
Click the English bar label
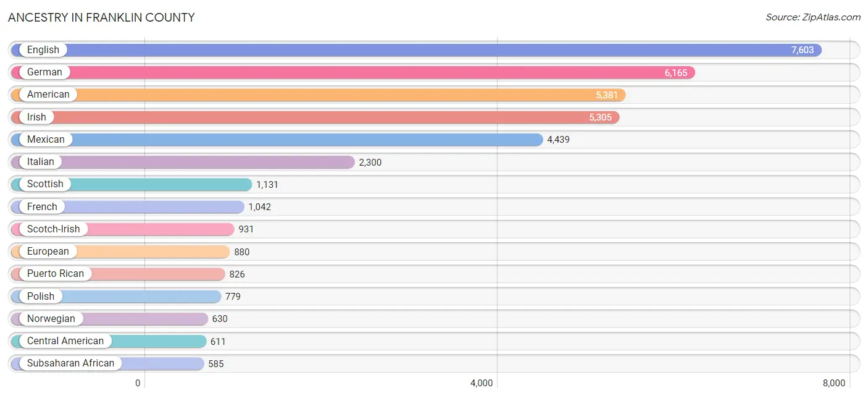coord(43,50)
